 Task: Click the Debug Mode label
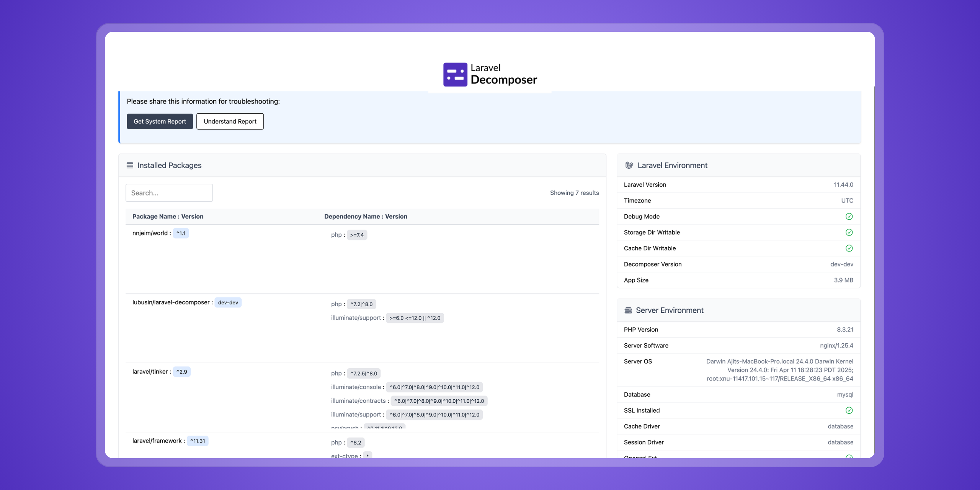coord(642,217)
